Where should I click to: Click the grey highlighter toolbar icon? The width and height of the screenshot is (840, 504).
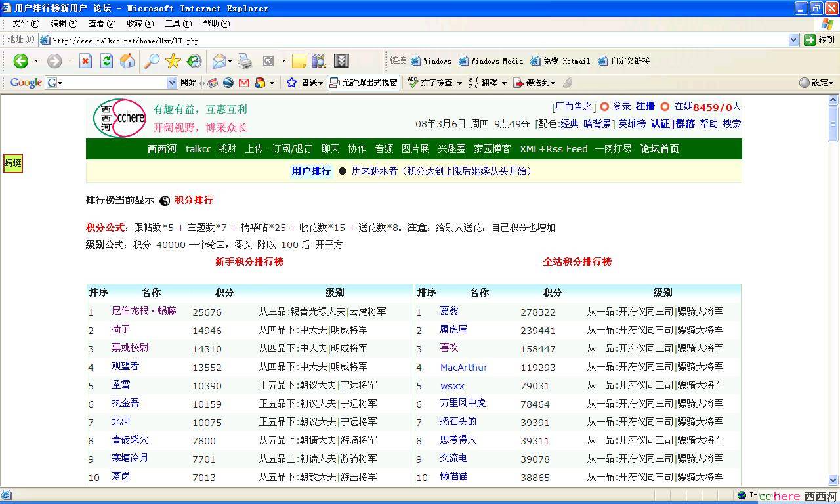(568, 83)
